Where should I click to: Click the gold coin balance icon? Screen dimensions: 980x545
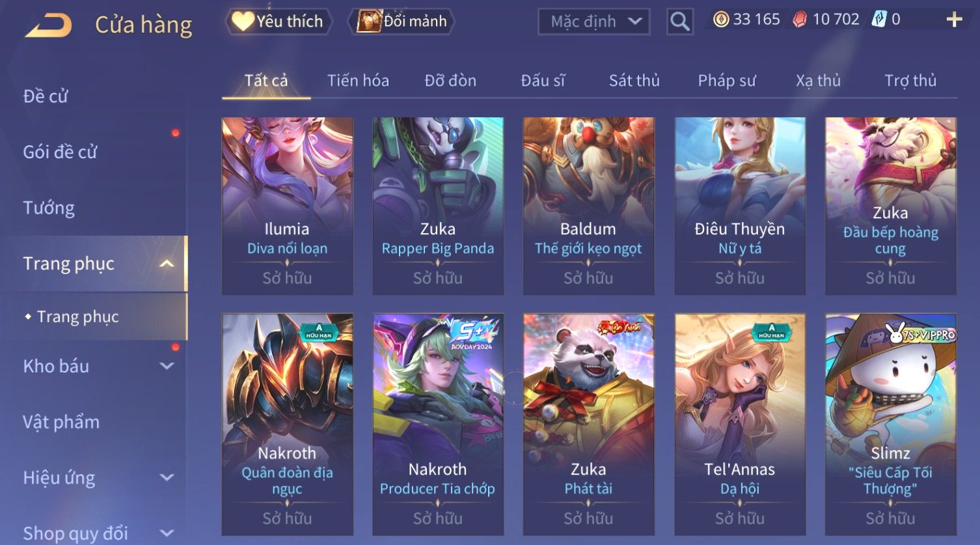click(x=721, y=20)
